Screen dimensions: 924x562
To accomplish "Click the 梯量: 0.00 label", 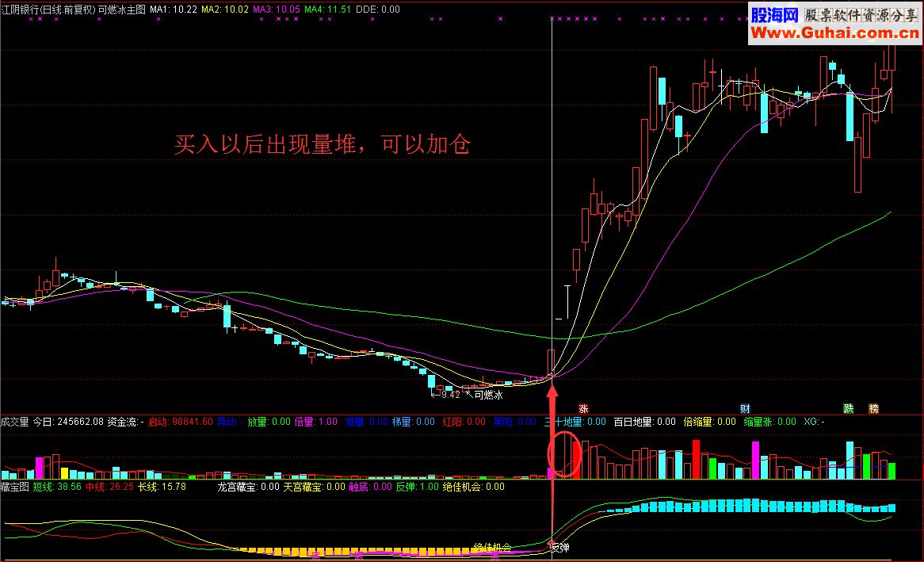I will tap(414, 422).
